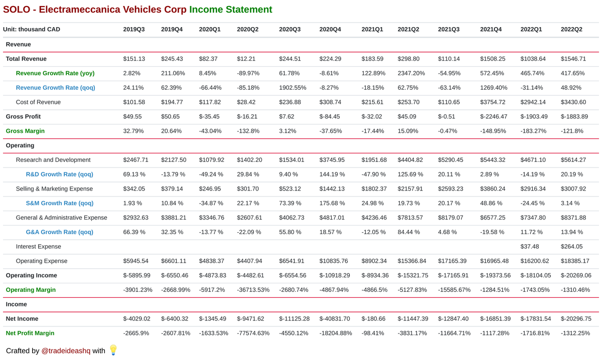Click G&A growth value 84.44 %
The height and width of the screenshot is (364, 602).
click(x=410, y=232)
